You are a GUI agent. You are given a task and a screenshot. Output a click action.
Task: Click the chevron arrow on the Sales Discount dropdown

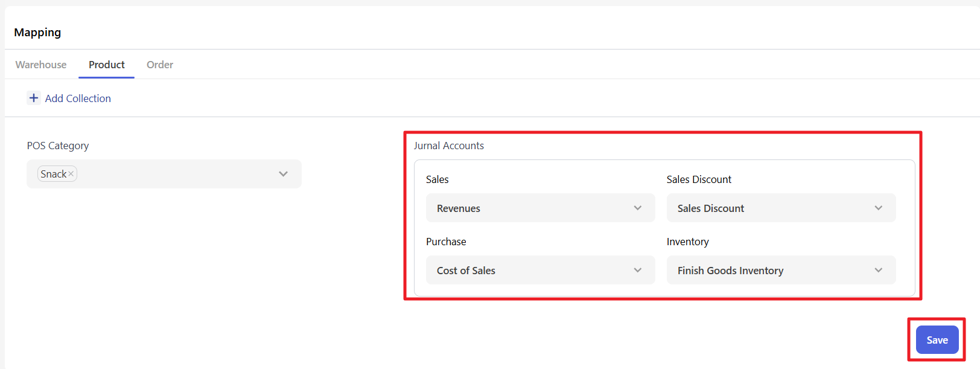[x=878, y=208]
